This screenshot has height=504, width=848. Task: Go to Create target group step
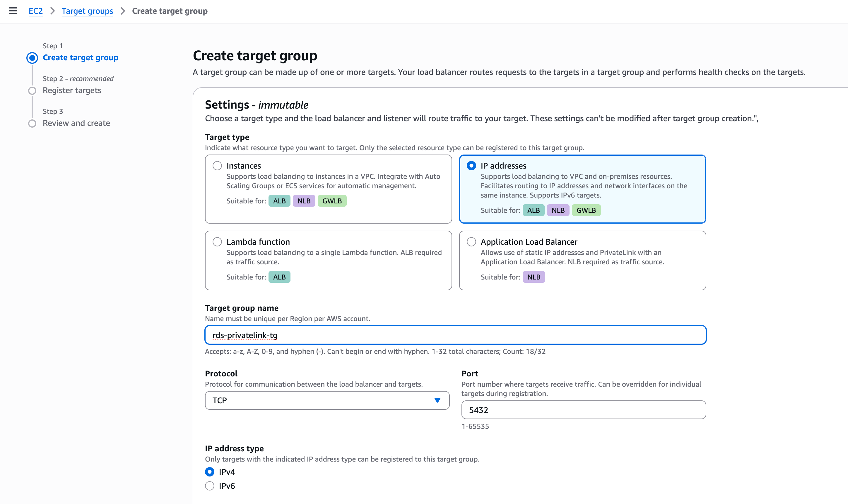(x=81, y=57)
